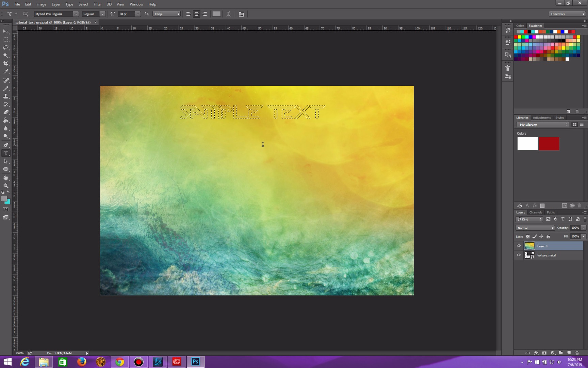Viewport: 588px width, 368px height.
Task: Open Firefox from the taskbar
Action: pos(82,362)
